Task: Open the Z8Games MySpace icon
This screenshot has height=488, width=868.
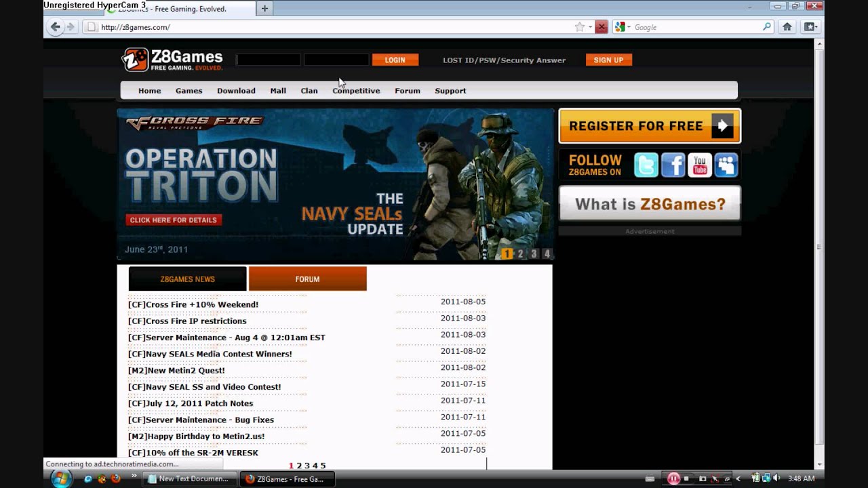Action: [x=726, y=165]
